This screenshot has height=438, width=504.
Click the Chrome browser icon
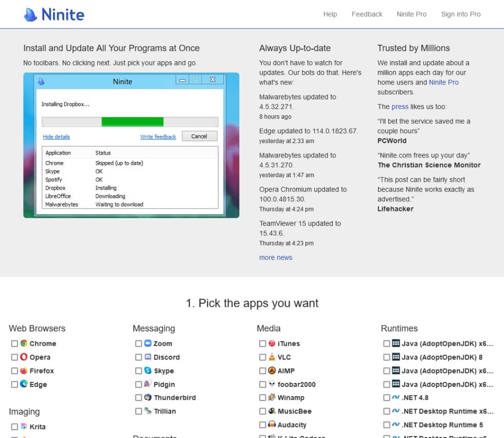[24, 343]
